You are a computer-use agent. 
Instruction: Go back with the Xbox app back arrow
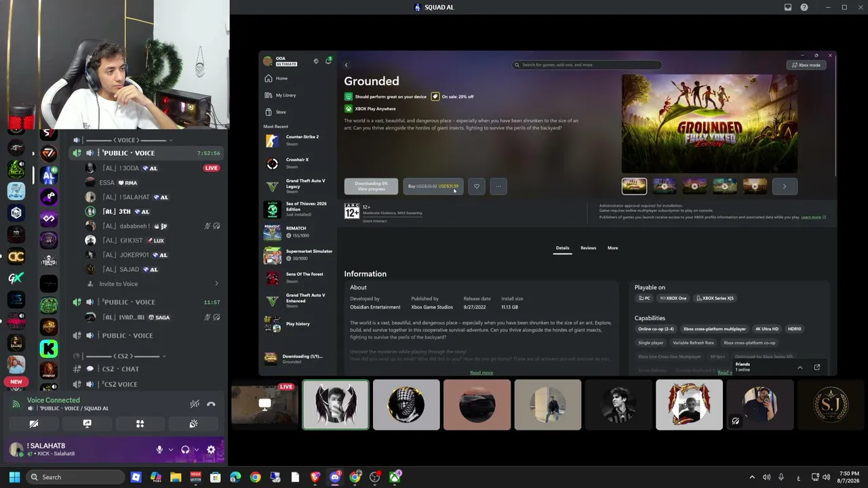[346, 65]
